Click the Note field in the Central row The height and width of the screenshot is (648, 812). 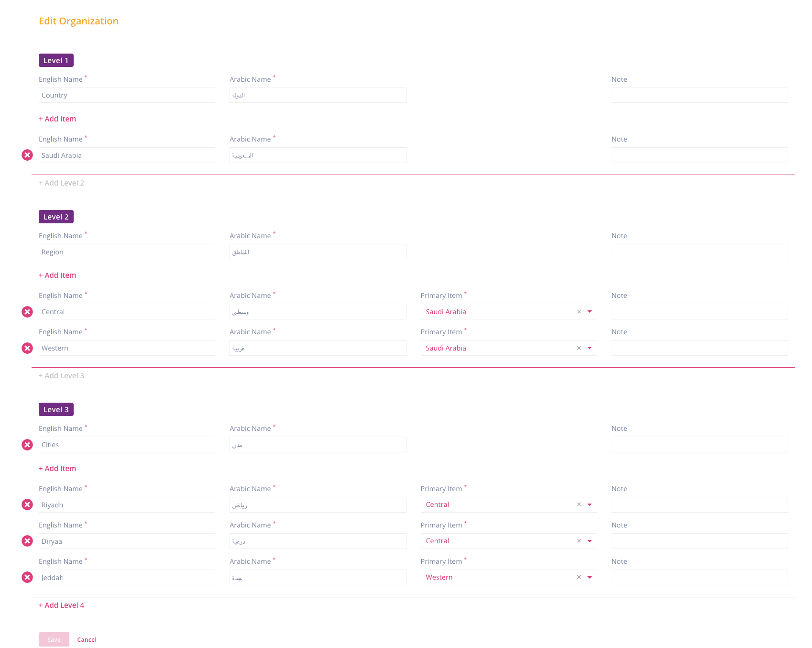[x=700, y=312]
